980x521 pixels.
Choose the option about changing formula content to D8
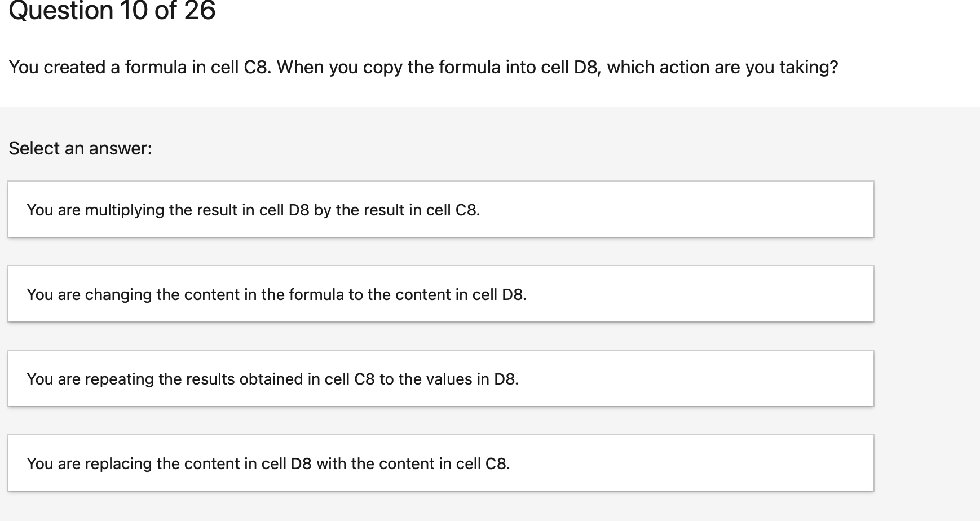click(x=440, y=294)
